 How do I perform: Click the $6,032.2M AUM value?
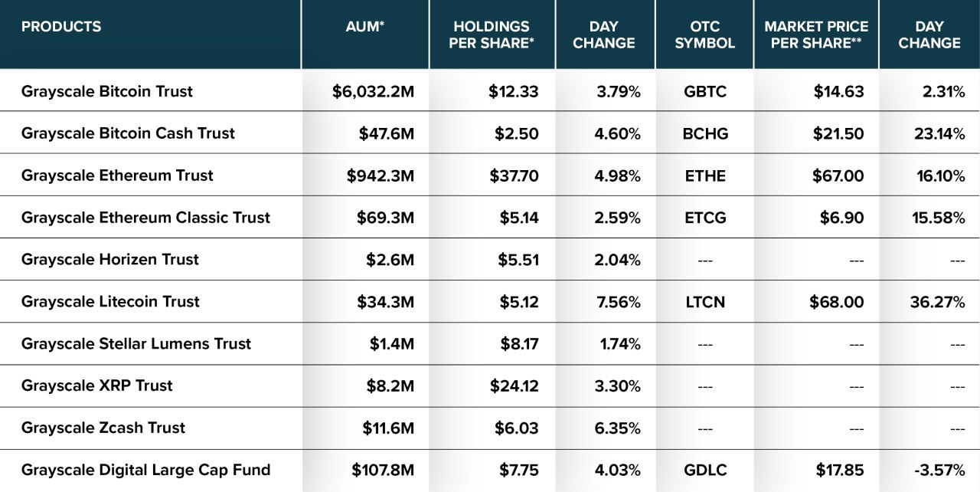click(373, 92)
